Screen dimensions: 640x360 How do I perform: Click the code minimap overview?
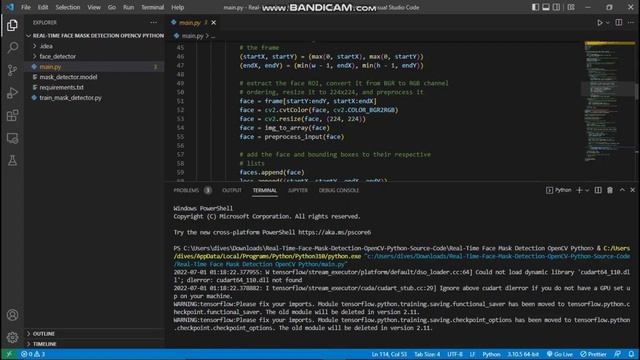coord(608,102)
